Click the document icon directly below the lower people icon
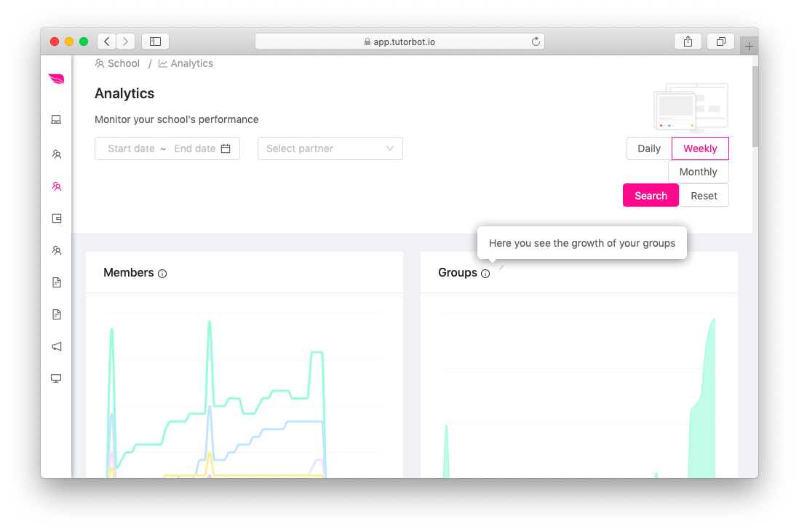Screen dimensions: 799x532 [x=57, y=282]
